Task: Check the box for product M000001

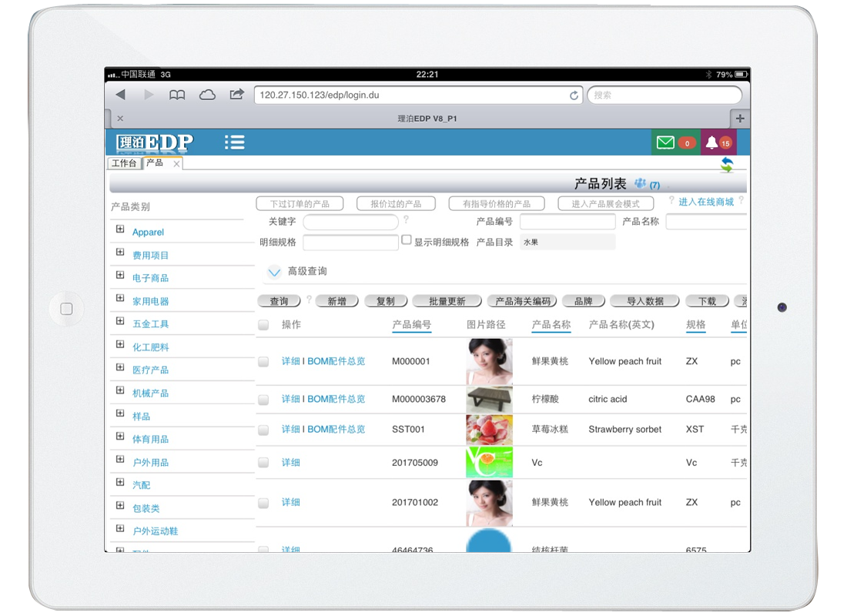Action: click(x=263, y=362)
